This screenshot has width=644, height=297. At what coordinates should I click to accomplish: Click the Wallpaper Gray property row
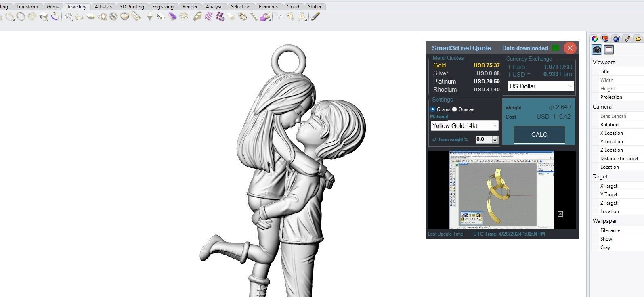tap(618, 247)
